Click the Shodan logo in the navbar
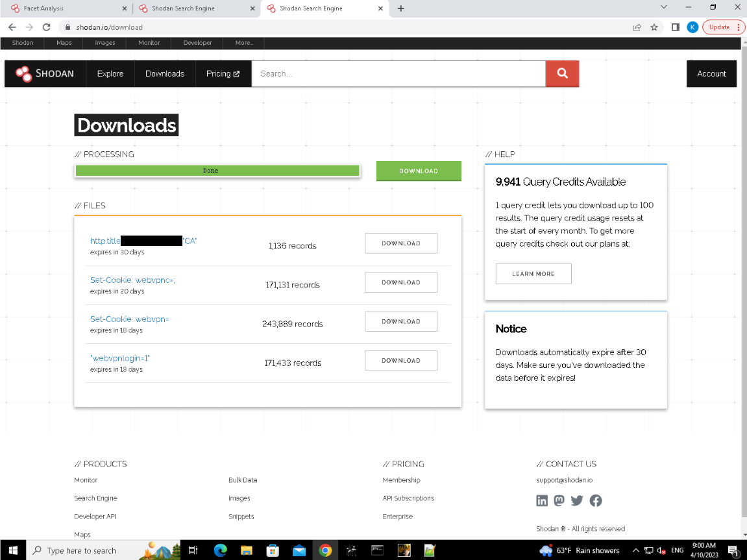This screenshot has width=747, height=560. point(45,74)
